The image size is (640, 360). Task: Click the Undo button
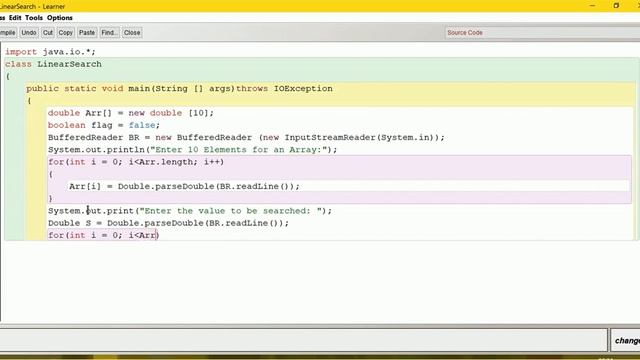[x=29, y=33]
